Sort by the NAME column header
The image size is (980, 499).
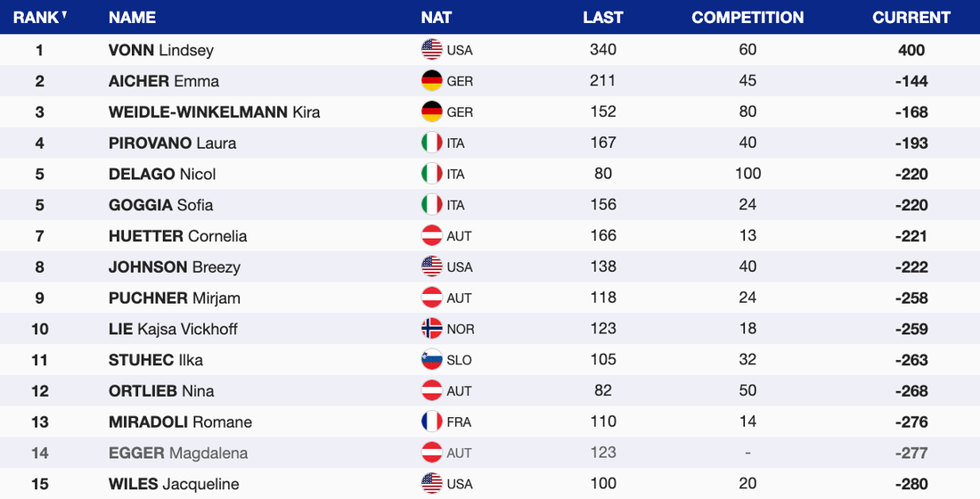132,17
